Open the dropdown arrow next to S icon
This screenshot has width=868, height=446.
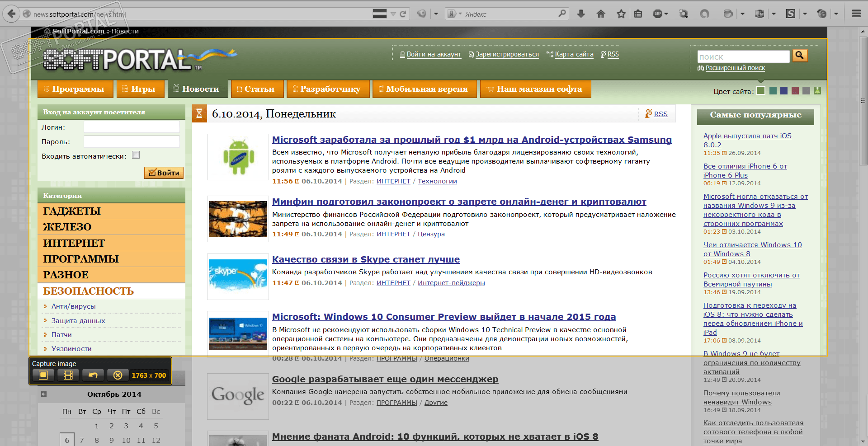point(805,14)
